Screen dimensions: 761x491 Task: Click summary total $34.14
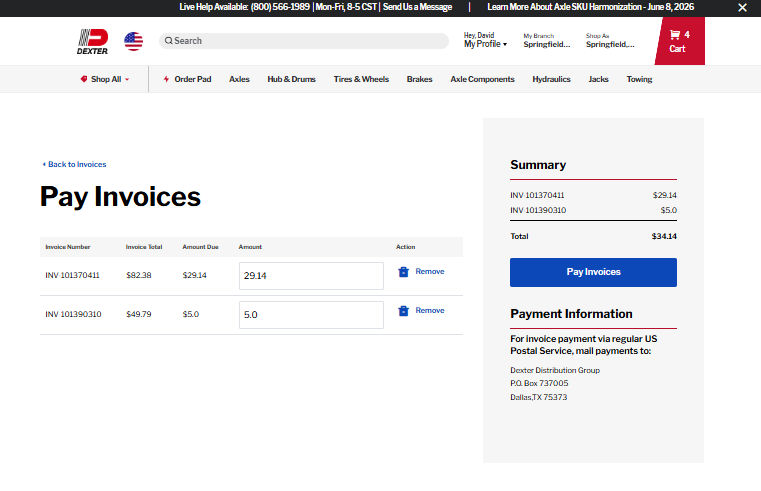(x=664, y=236)
